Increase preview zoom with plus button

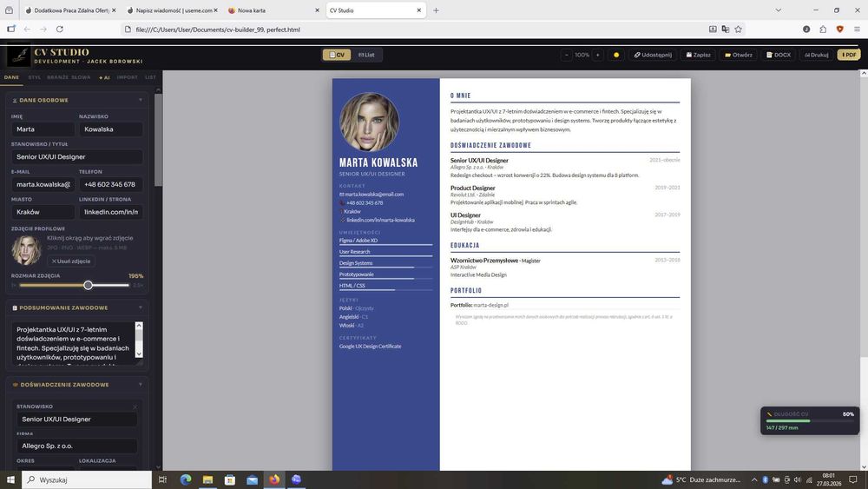[597, 55]
